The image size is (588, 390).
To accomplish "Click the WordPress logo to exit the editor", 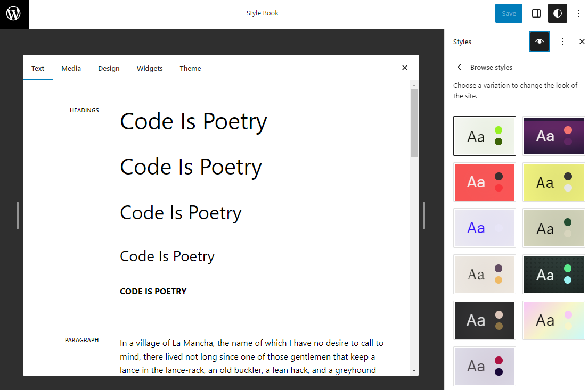I will point(14,14).
